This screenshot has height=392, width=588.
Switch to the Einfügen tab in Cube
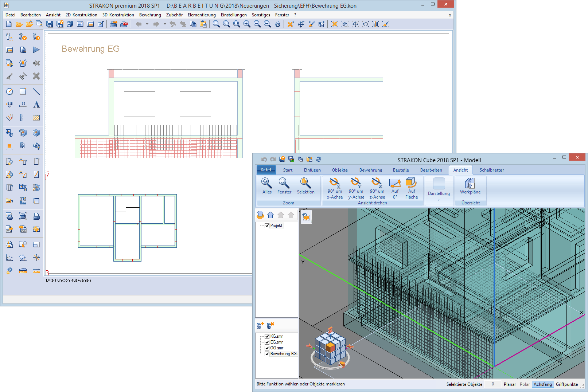[x=312, y=170]
